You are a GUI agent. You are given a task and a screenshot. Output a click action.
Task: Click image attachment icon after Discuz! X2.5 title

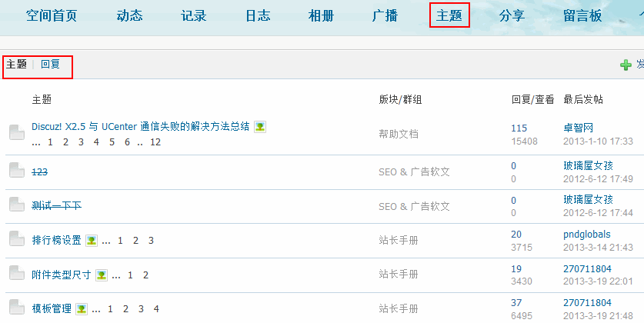pyautogui.click(x=261, y=127)
